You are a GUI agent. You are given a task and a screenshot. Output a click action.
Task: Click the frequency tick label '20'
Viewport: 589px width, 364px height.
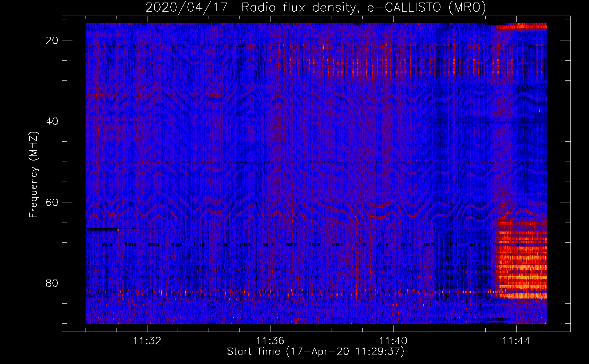[52, 40]
